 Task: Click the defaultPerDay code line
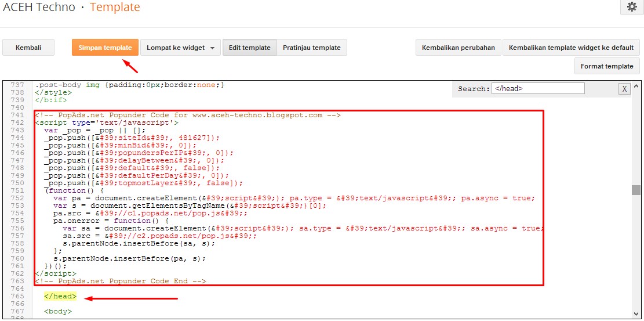(136, 176)
